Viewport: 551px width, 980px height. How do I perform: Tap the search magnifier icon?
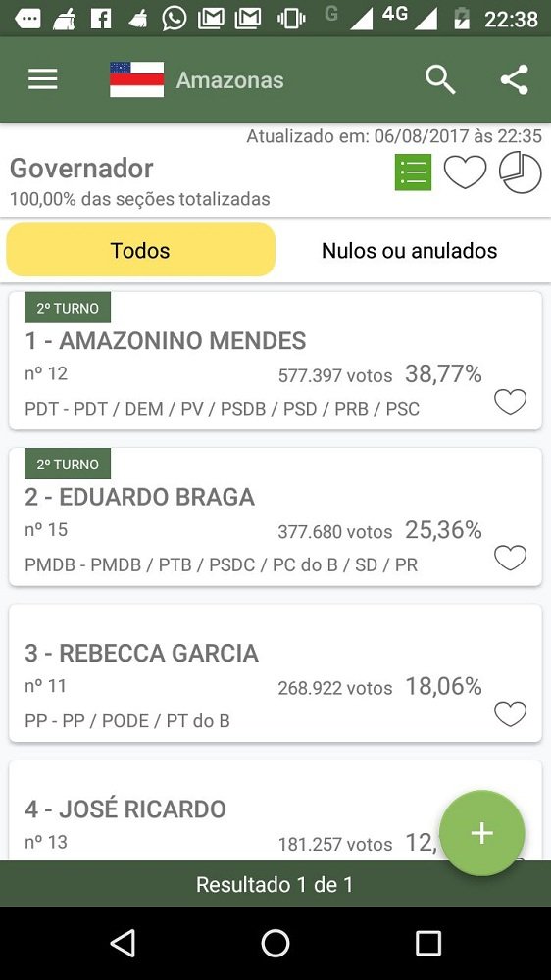tap(440, 80)
